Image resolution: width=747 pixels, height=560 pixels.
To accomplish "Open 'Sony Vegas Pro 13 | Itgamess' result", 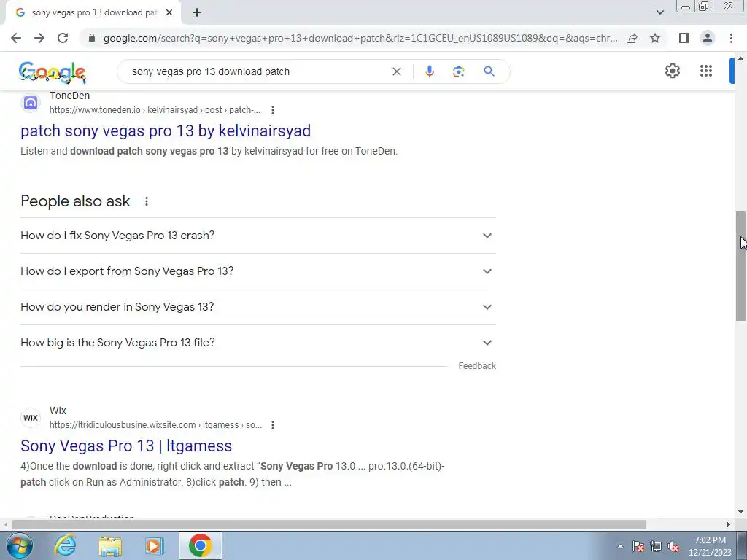I will pyautogui.click(x=126, y=446).
